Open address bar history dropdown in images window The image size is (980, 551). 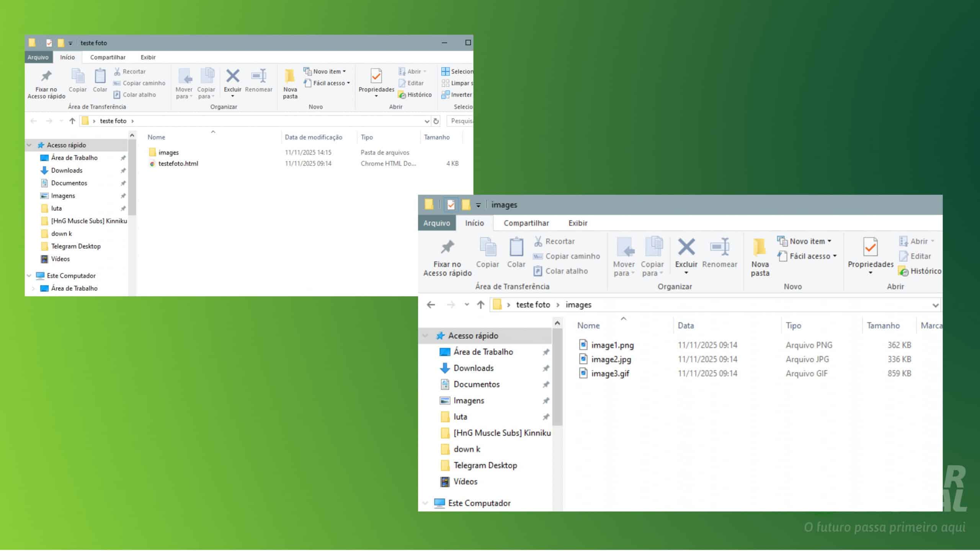click(935, 305)
